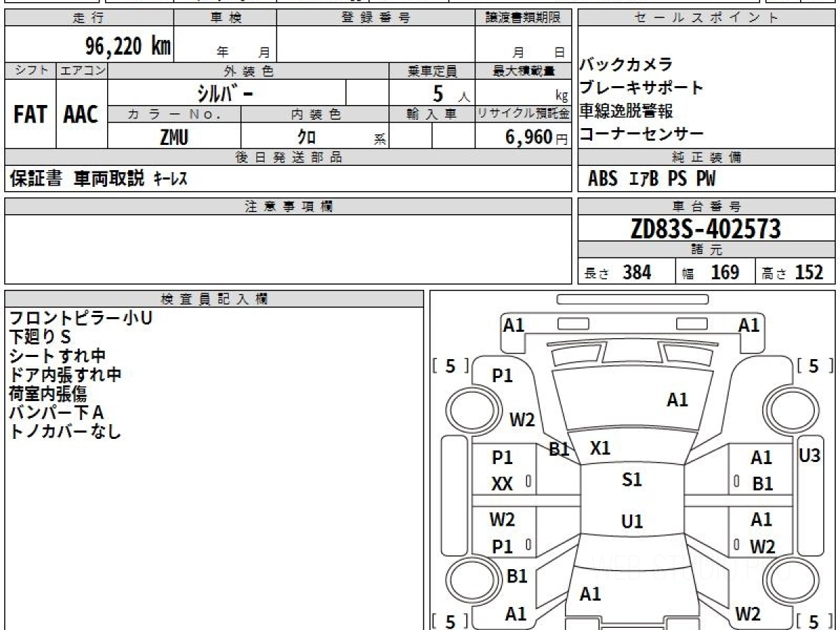The width and height of the screenshot is (840, 630).
Task: Select the ZMU color code
Action: tap(174, 136)
